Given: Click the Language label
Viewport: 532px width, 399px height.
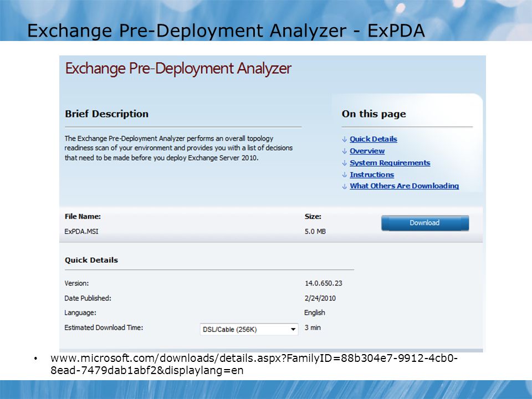Looking at the screenshot, I should coord(80,313).
